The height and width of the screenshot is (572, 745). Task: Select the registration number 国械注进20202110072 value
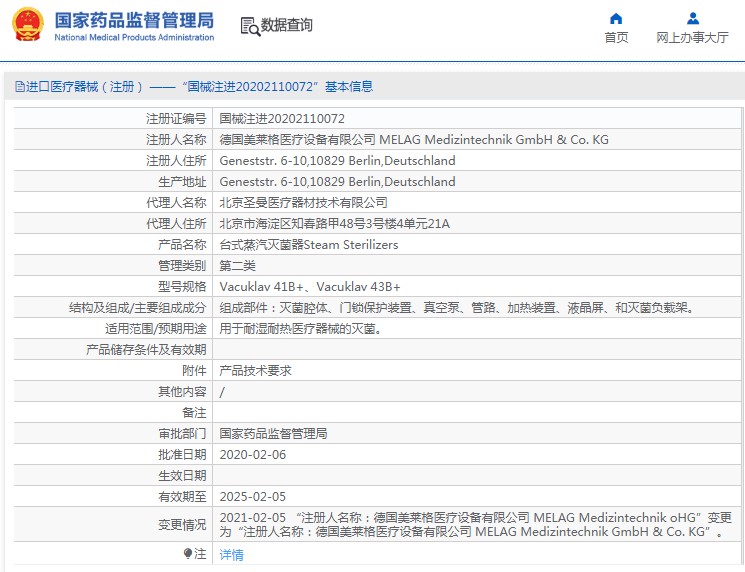tap(282, 119)
